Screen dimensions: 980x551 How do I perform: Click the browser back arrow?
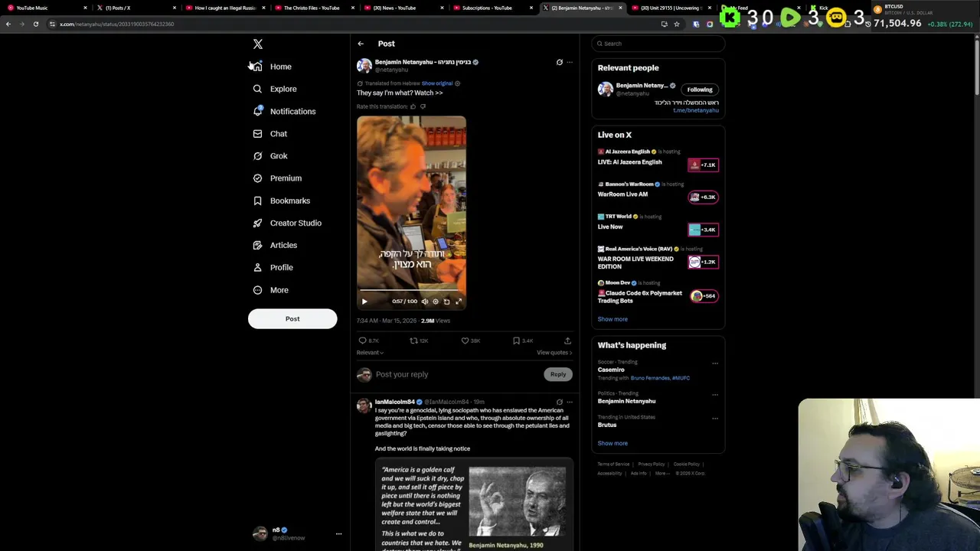(8, 24)
